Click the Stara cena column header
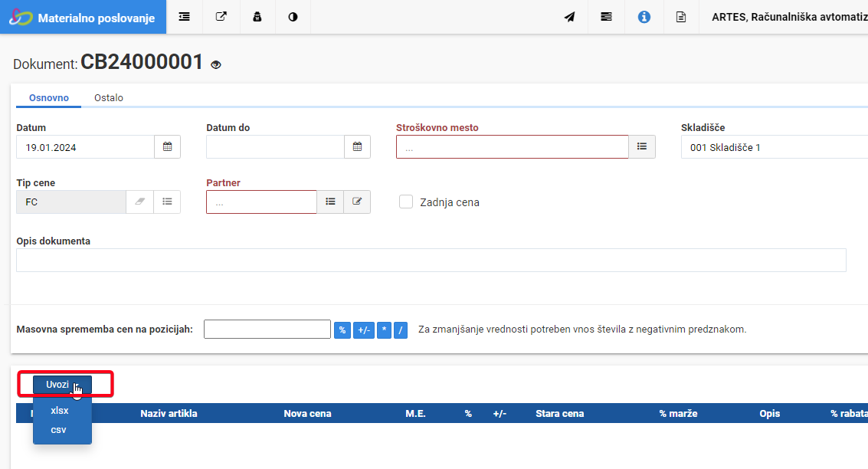 tap(560, 414)
